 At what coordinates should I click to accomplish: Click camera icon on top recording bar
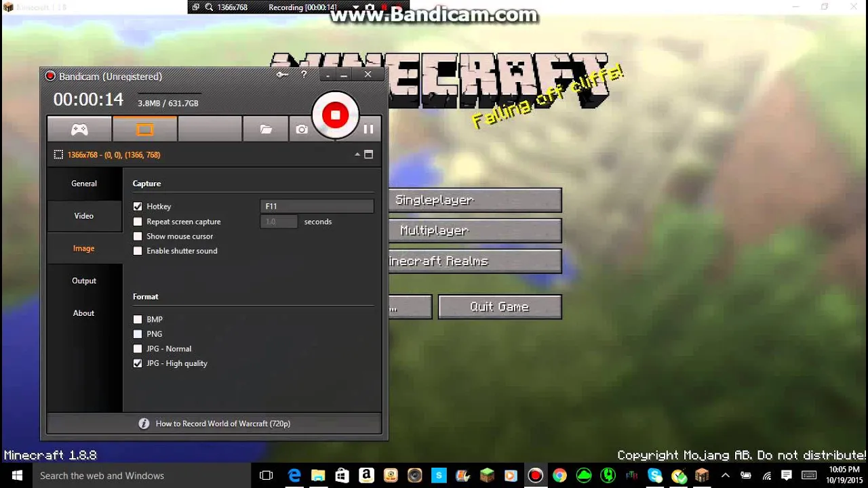(x=370, y=7)
